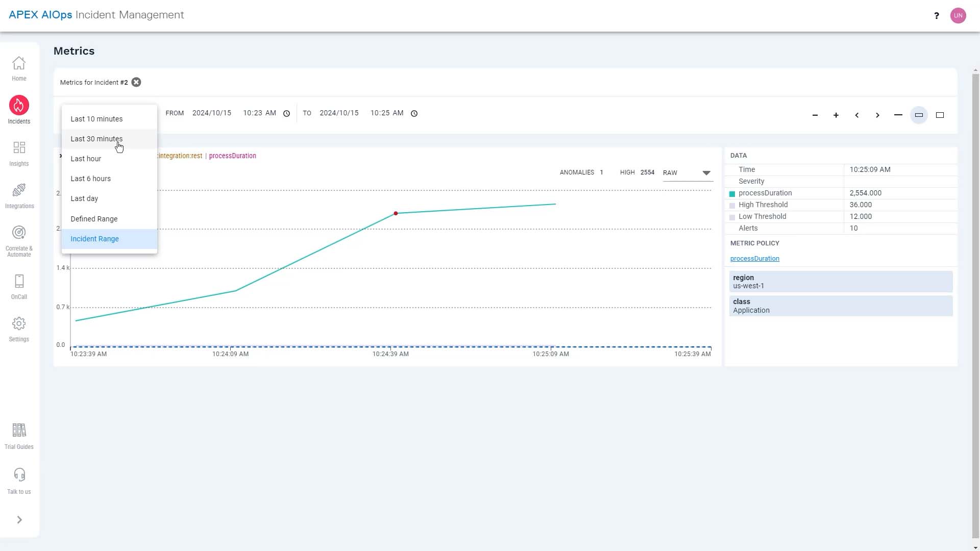Click the help question mark icon
Screen dimensions: 980x551
(x=937, y=16)
